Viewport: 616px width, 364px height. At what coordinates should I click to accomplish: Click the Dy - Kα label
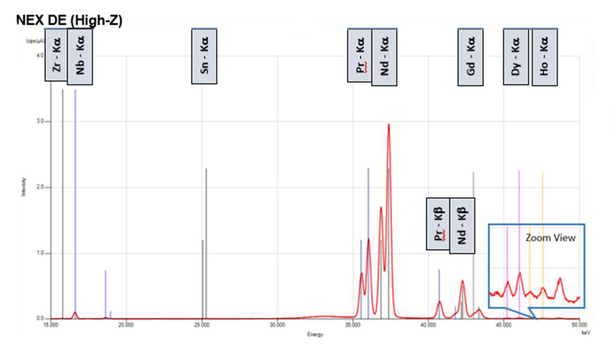(x=516, y=57)
